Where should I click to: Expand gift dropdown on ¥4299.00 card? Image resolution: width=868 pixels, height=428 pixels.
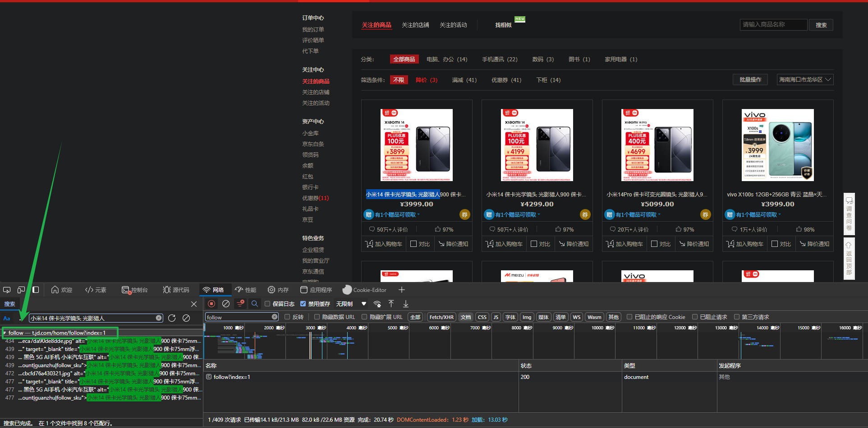click(539, 214)
